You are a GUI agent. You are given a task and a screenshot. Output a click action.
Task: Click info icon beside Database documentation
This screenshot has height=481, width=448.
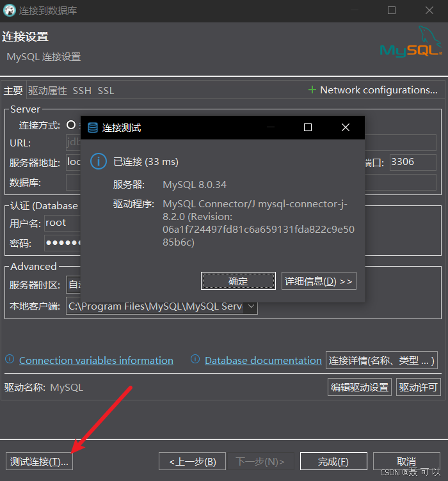point(195,359)
